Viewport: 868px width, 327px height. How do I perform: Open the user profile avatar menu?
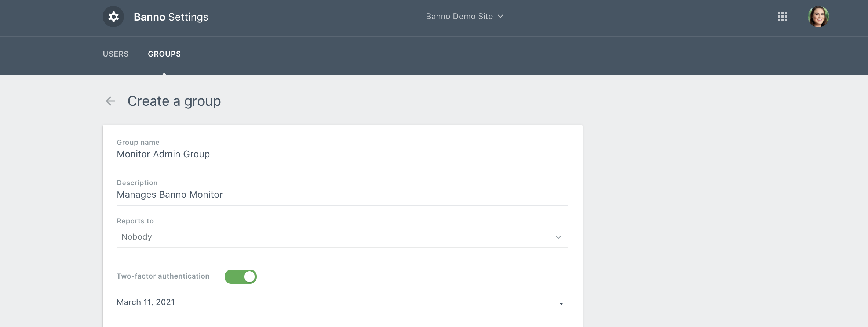tap(818, 17)
